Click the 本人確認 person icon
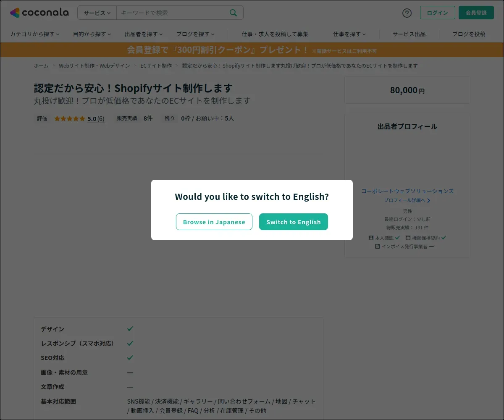 click(x=371, y=238)
